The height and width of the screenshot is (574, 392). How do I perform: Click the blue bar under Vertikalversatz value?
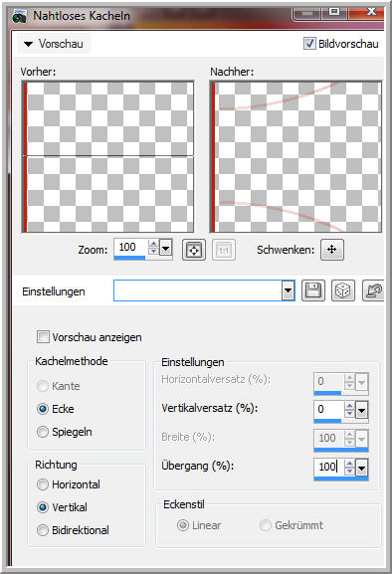coord(327,421)
